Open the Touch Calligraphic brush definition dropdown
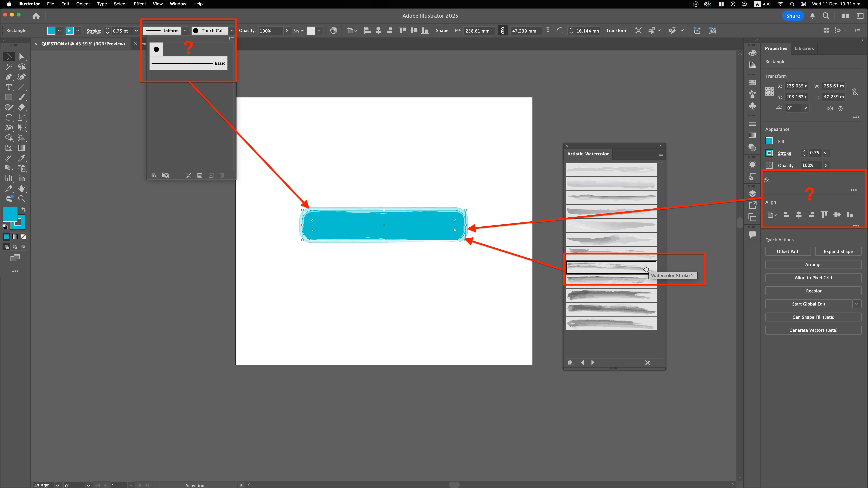The width and height of the screenshot is (868, 488). tap(232, 31)
